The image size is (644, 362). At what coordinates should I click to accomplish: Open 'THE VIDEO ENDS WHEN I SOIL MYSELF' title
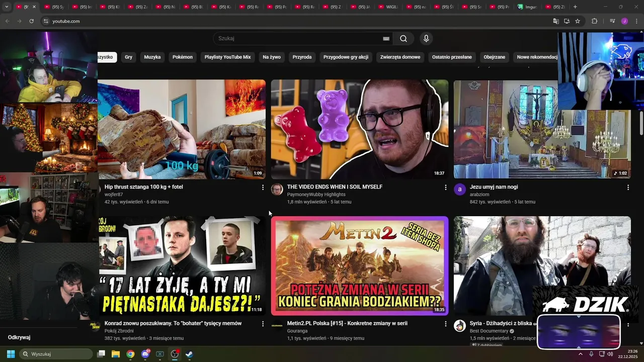(x=335, y=187)
